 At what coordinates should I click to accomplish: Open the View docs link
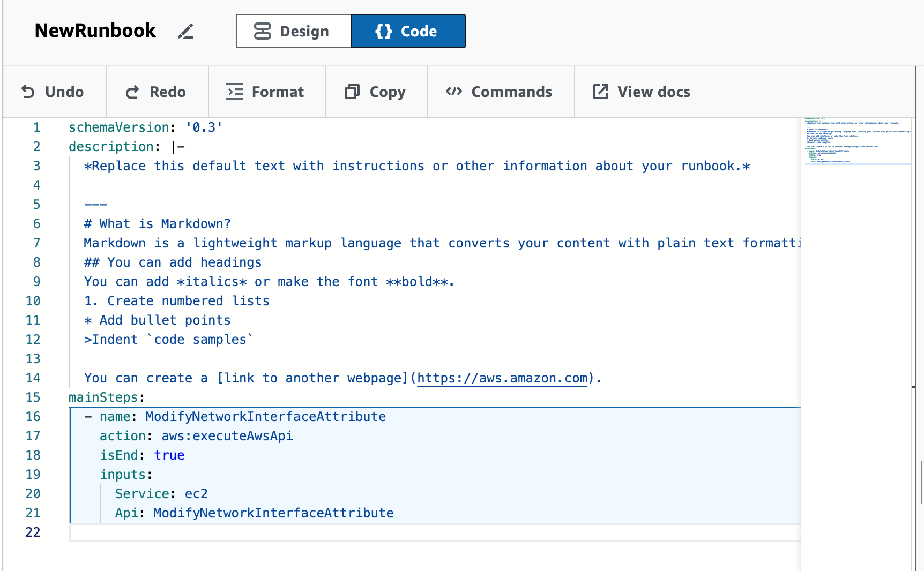coord(653,92)
